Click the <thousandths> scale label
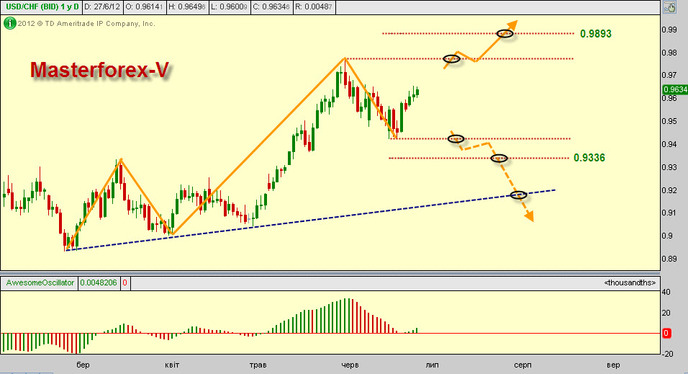Screen dimensions: 688x374 click(x=630, y=283)
